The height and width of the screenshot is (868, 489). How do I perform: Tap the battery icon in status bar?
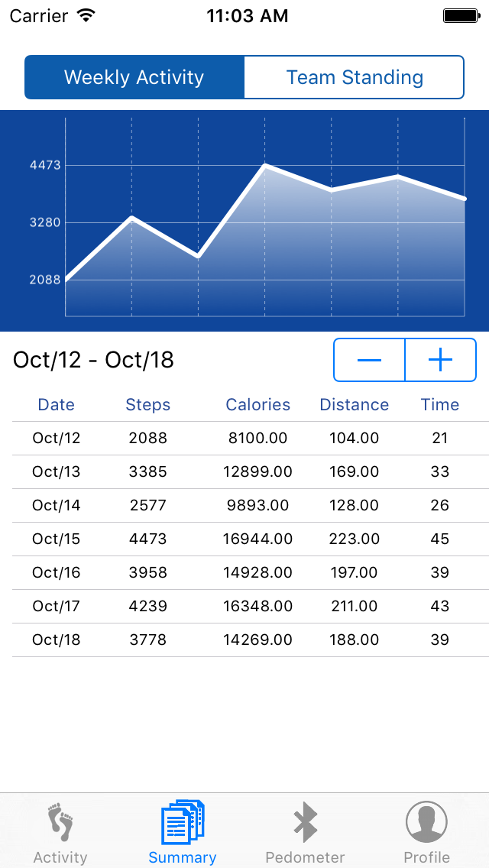(461, 16)
